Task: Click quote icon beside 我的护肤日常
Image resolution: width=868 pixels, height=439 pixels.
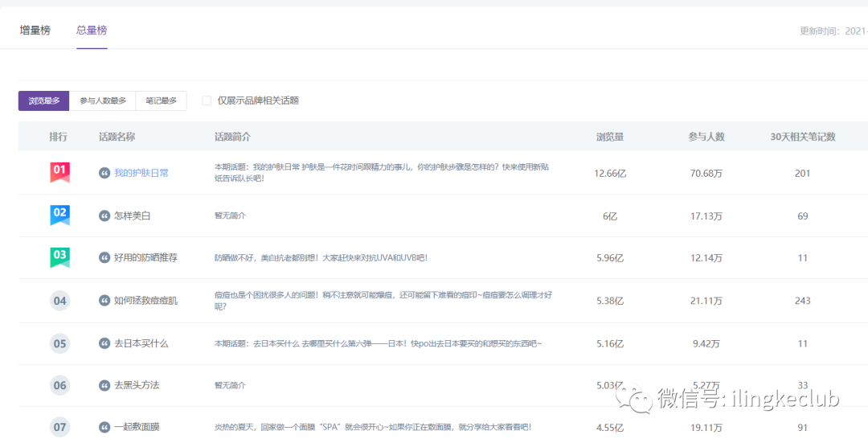Action: pos(104,174)
